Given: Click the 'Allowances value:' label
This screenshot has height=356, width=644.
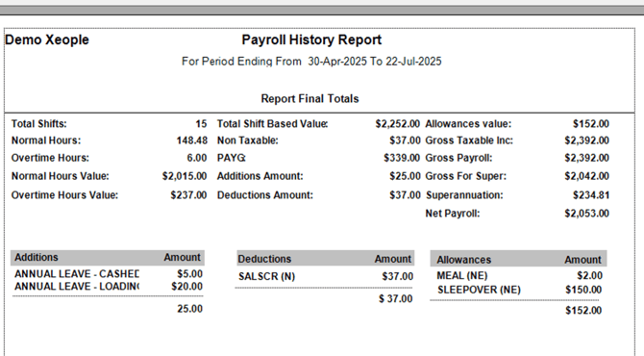Looking at the screenshot, I should (x=468, y=124).
